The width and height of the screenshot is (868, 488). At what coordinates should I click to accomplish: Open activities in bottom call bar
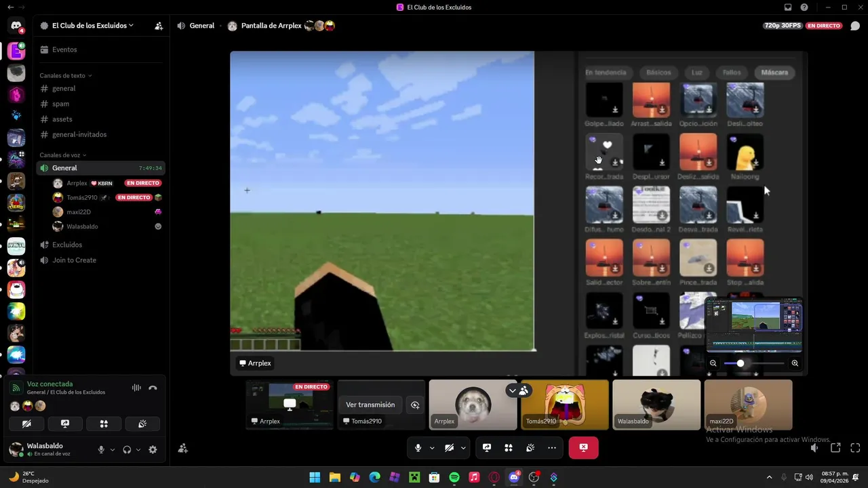(508, 448)
